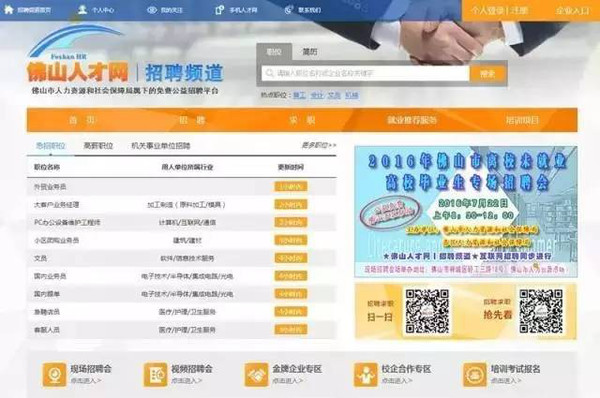Image resolution: width=600 pixels, height=398 pixels.
Task: Open 就业推荐服务 in the navigation bar
Action: pyautogui.click(x=412, y=120)
